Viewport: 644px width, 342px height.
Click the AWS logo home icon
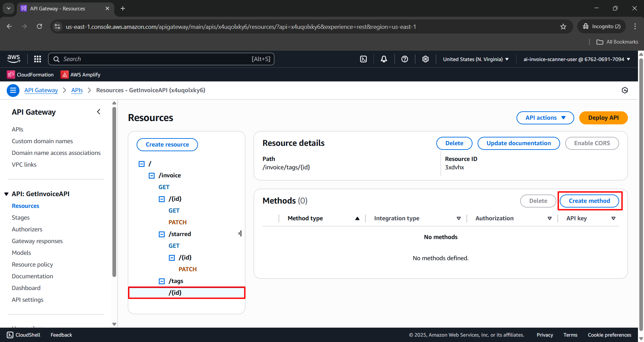(14, 59)
